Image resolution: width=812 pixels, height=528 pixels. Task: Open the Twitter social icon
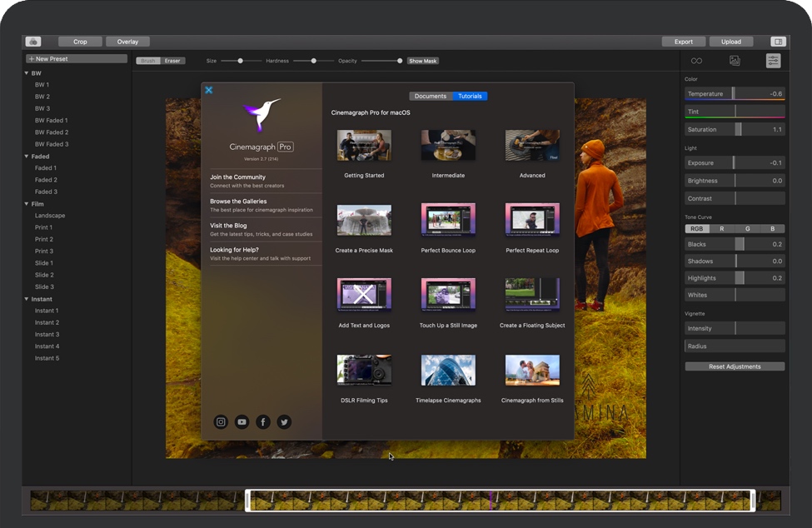(x=284, y=422)
